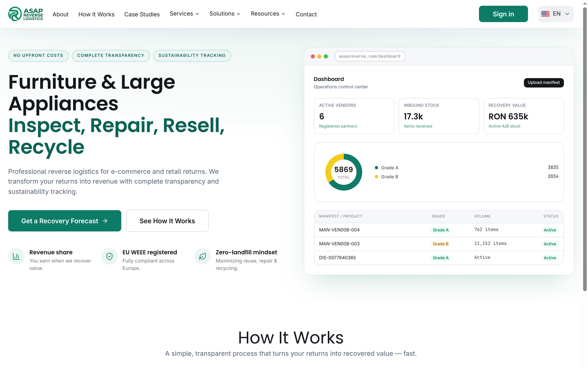Click the Grade B badge in the table

point(441,244)
